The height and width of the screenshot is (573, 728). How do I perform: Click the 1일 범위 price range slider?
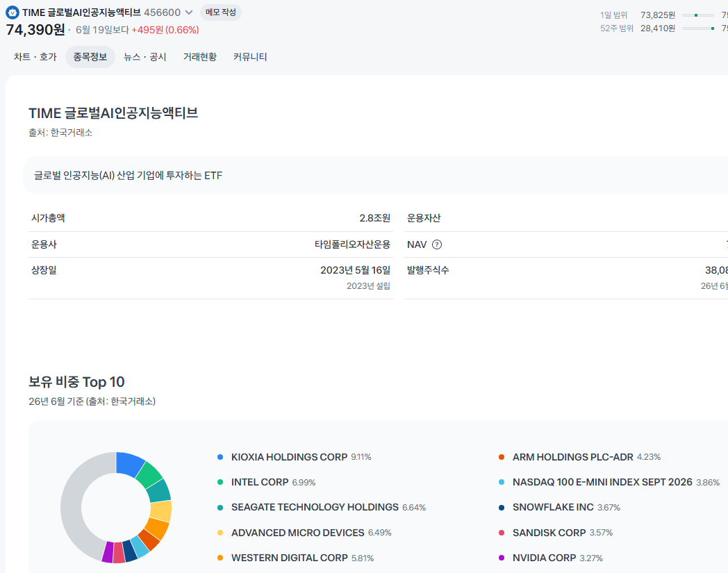[698, 15]
